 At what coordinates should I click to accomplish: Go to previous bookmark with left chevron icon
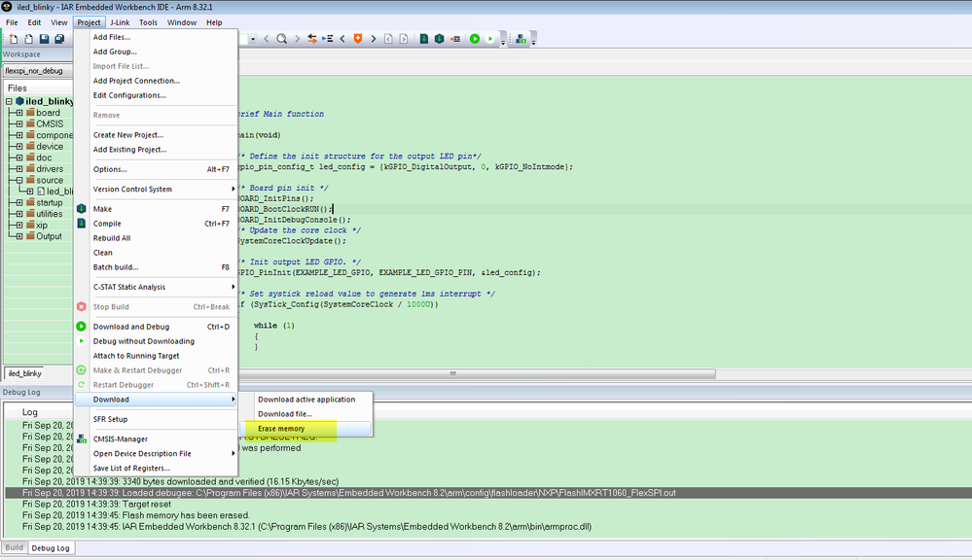(x=342, y=39)
